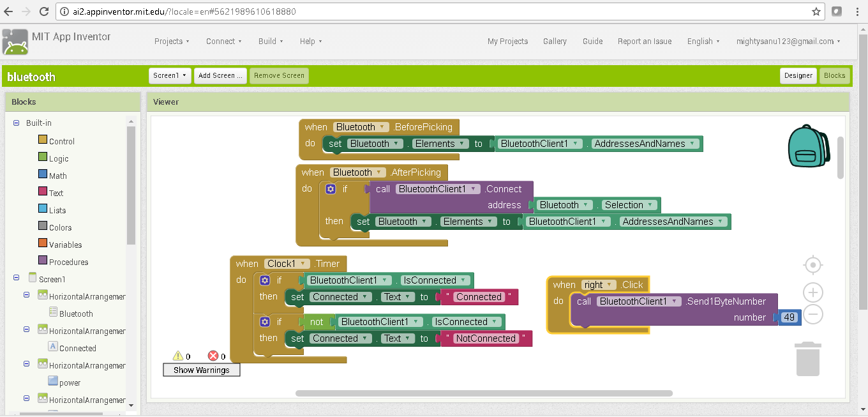Select the Bluetooth component in the tree
Viewport: 868px width, 417px height.
click(x=71, y=314)
